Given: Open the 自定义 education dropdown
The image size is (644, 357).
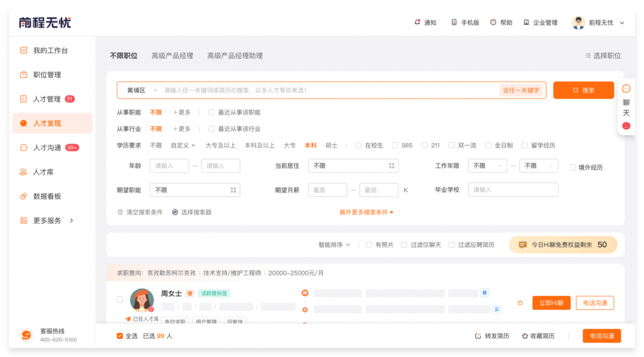Looking at the screenshot, I should click(x=183, y=146).
